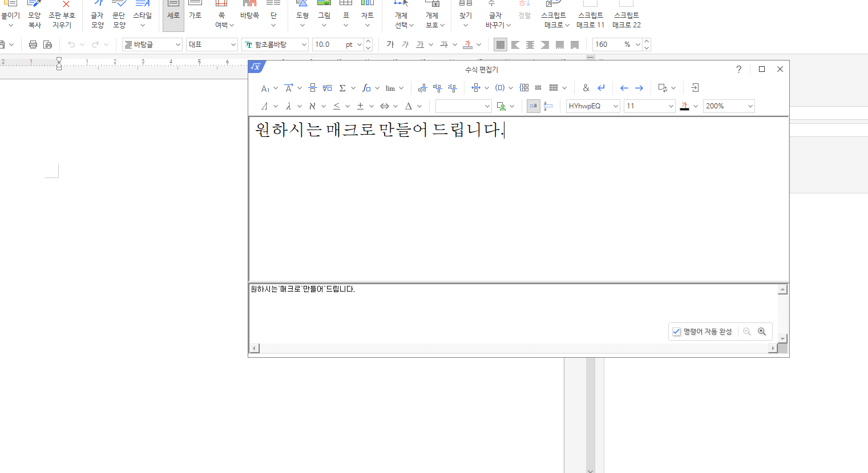Insert the ampersand alignment mark
This screenshot has height=473, width=868.
coord(586,88)
